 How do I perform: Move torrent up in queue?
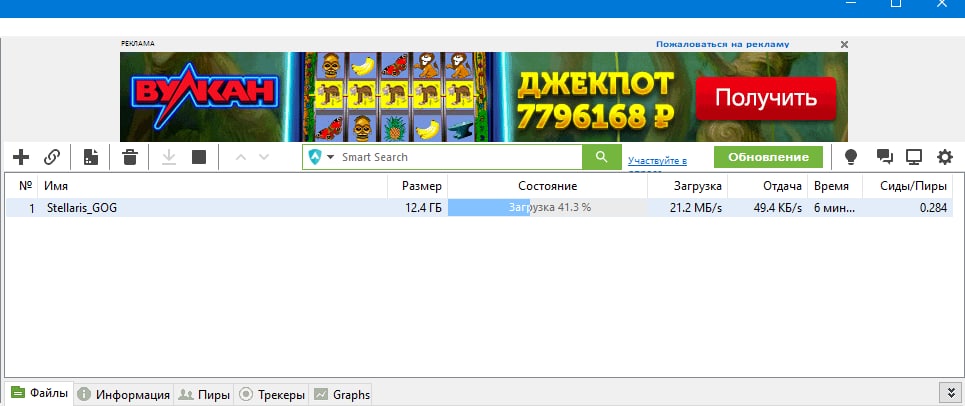(x=241, y=157)
